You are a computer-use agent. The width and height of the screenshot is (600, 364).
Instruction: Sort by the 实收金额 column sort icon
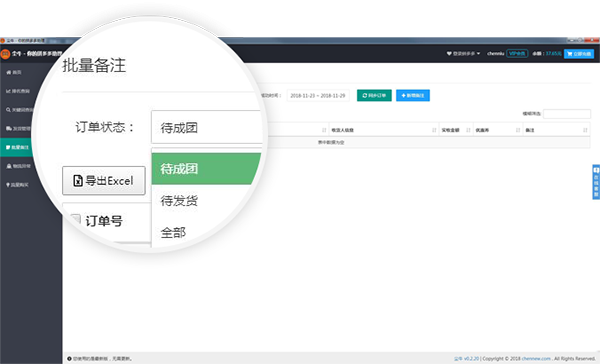(x=468, y=130)
